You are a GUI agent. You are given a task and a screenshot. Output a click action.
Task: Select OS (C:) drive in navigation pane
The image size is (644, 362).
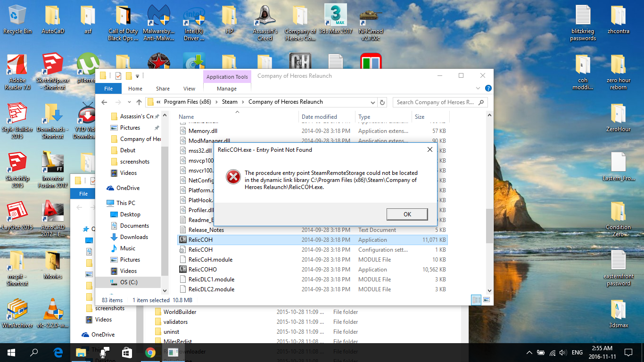pos(128,282)
